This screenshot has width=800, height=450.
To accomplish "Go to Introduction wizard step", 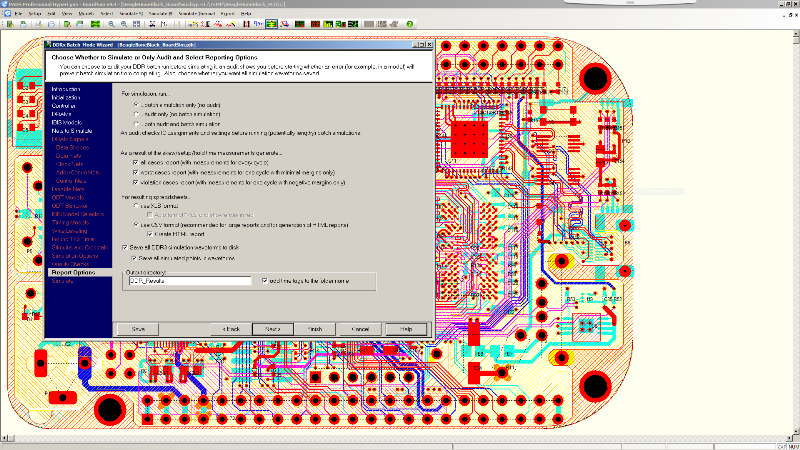I will pos(66,89).
